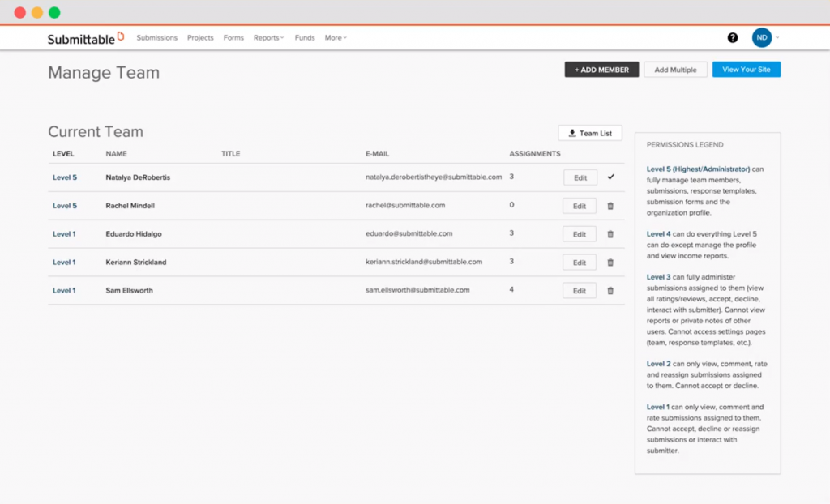Open the Submissions menu item
Viewport: 830px width, 504px height.
(156, 37)
